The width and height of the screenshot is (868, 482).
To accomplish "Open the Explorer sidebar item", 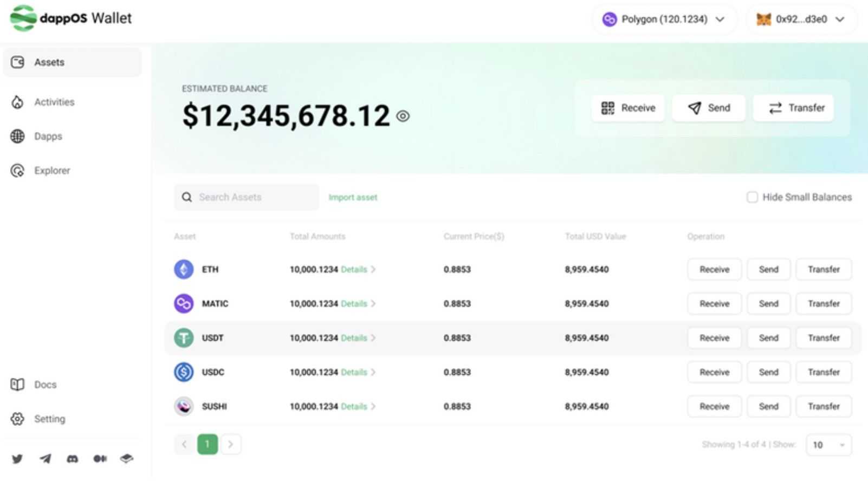I will [52, 171].
